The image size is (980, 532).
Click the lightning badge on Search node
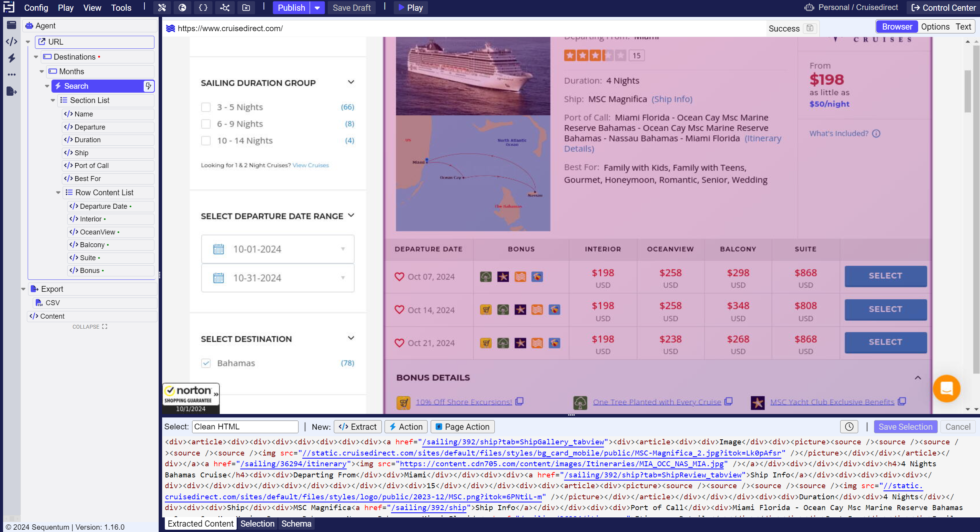click(x=148, y=86)
